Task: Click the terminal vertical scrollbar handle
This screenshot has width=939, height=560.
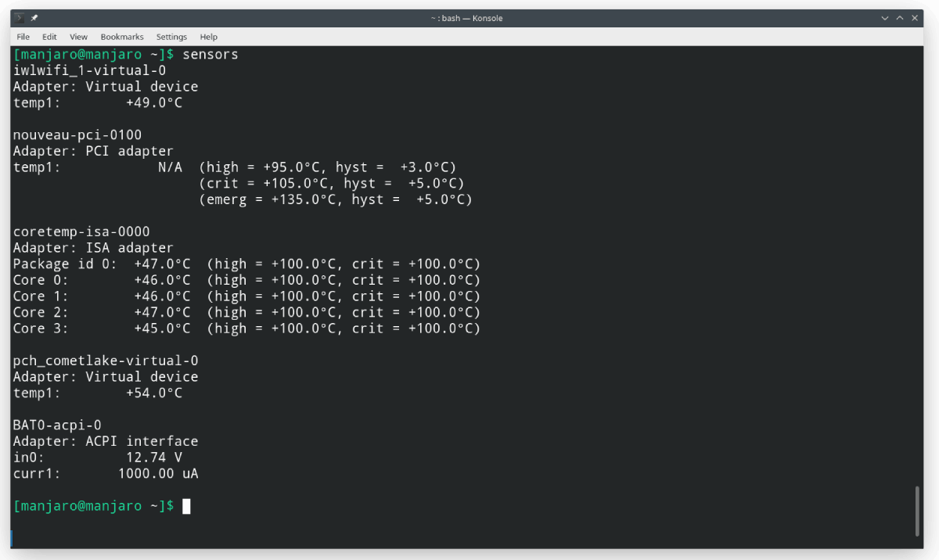Action: (x=919, y=511)
